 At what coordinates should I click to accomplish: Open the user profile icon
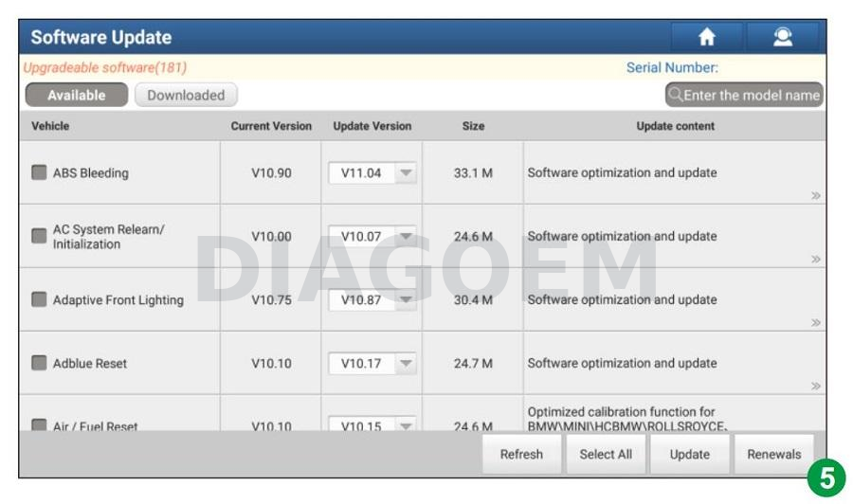pos(783,37)
